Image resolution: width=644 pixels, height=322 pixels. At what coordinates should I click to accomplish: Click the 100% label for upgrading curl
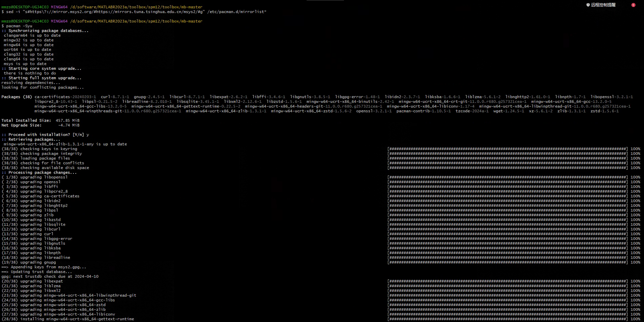click(635, 234)
